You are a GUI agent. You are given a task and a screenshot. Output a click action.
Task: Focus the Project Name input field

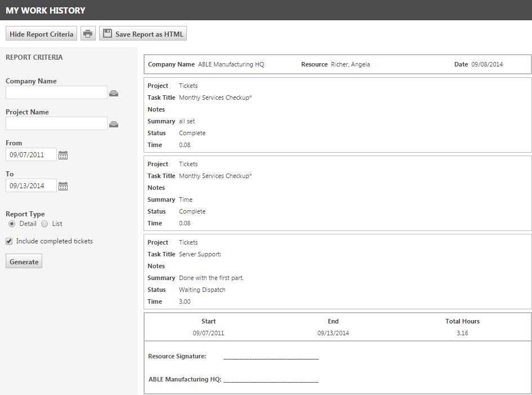coord(56,123)
